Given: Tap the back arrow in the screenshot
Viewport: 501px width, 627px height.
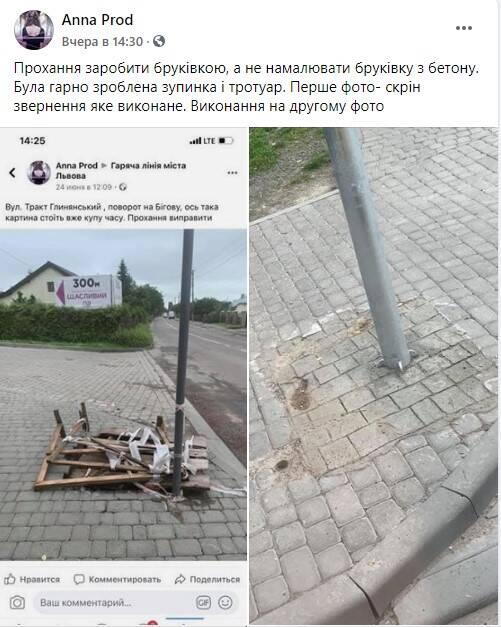Looking at the screenshot, I should (x=12, y=173).
